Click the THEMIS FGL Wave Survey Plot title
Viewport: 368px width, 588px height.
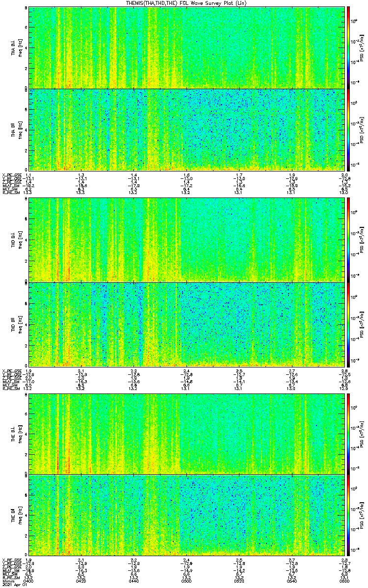(x=186, y=3)
